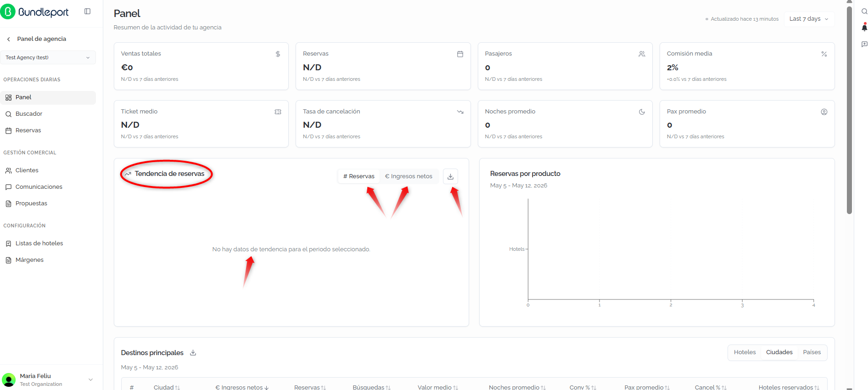The width and height of the screenshot is (868, 390).
Task: Sort by Ciudad column arrows
Action: 178,388
